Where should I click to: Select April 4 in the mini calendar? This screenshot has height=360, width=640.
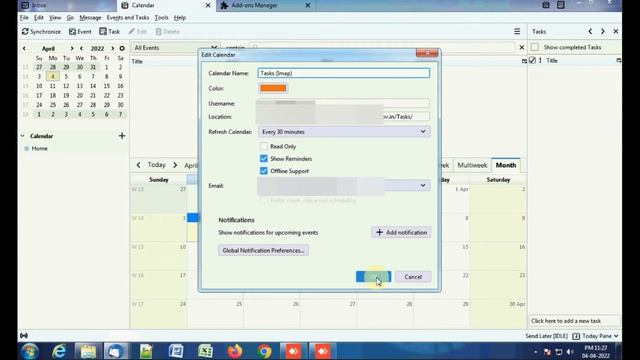[53, 76]
